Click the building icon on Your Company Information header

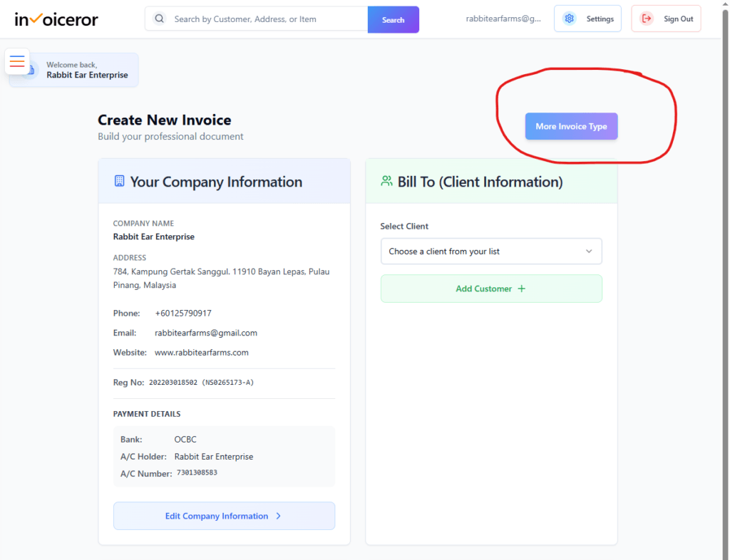(119, 181)
